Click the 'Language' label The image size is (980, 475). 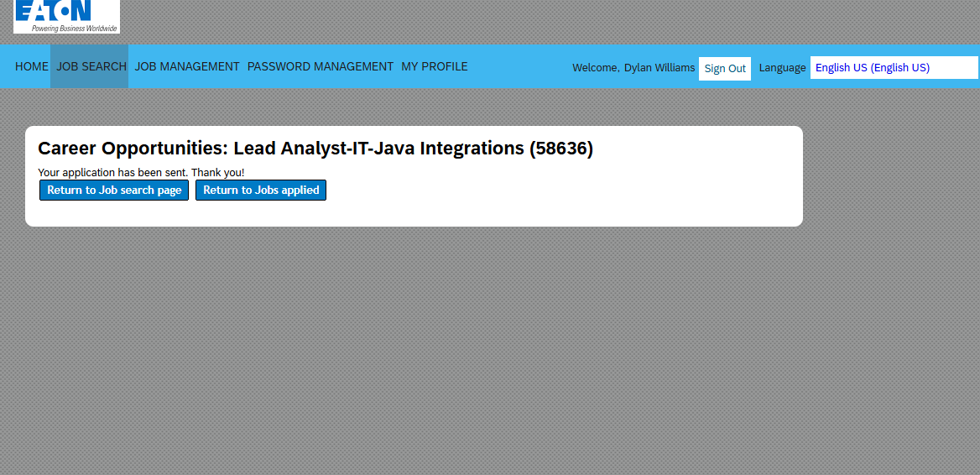[782, 68]
